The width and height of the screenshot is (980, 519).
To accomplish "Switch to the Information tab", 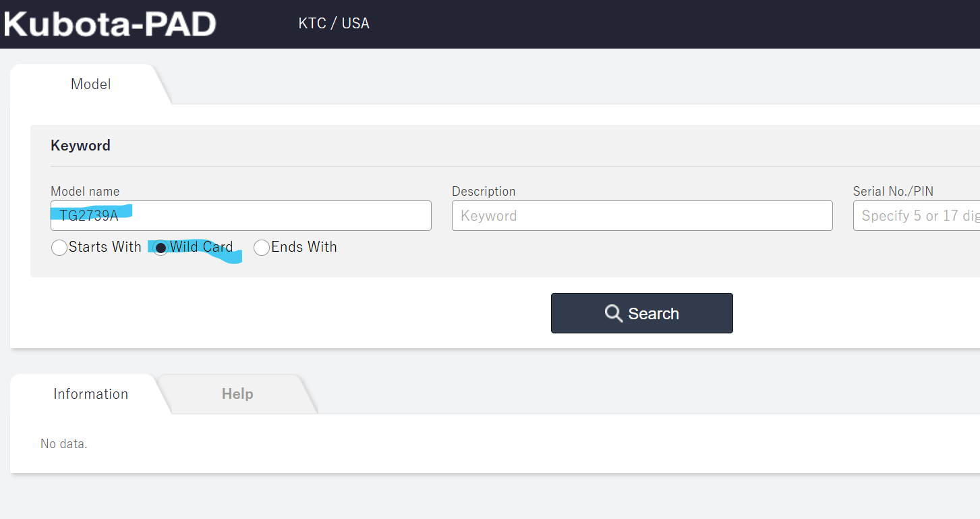I will [x=90, y=394].
